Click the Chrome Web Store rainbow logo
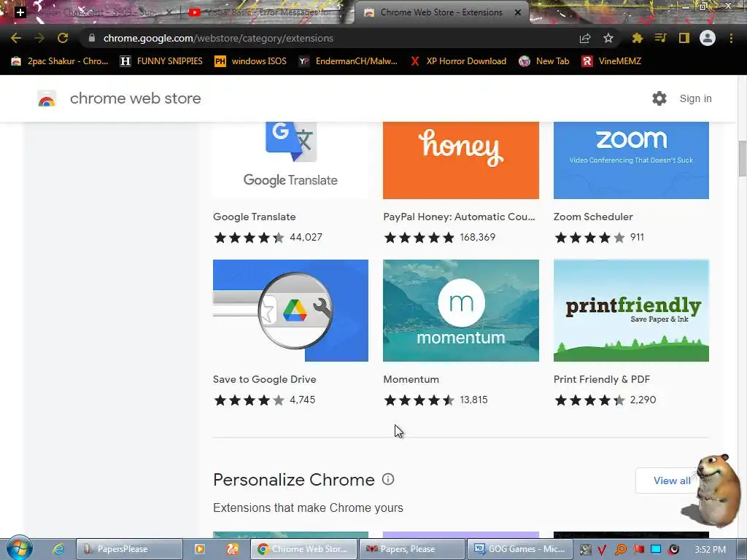Screen dimensions: 747x560 47,98
